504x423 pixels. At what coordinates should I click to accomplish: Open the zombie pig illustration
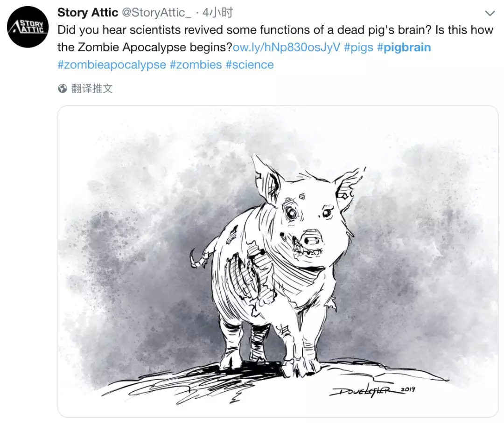point(278,261)
